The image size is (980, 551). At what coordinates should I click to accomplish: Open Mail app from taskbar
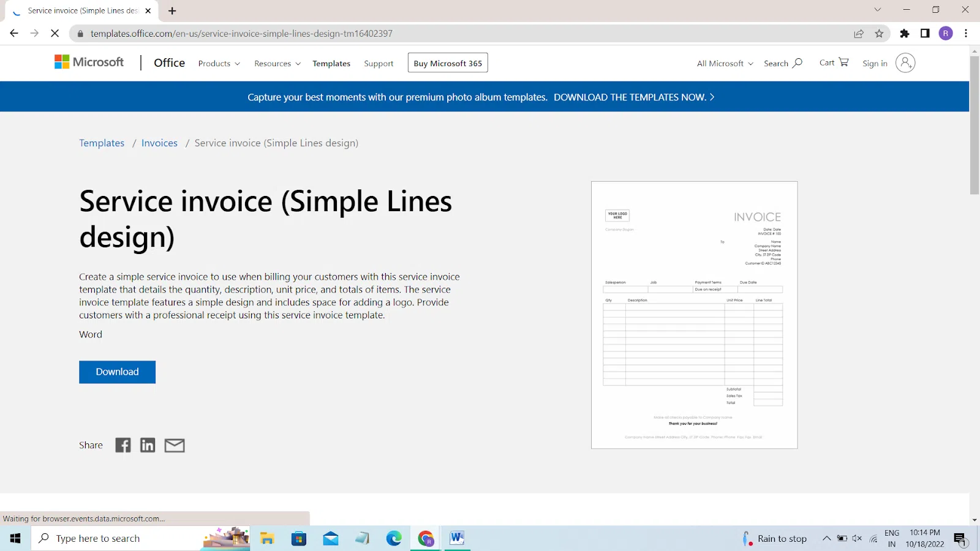coord(331,538)
